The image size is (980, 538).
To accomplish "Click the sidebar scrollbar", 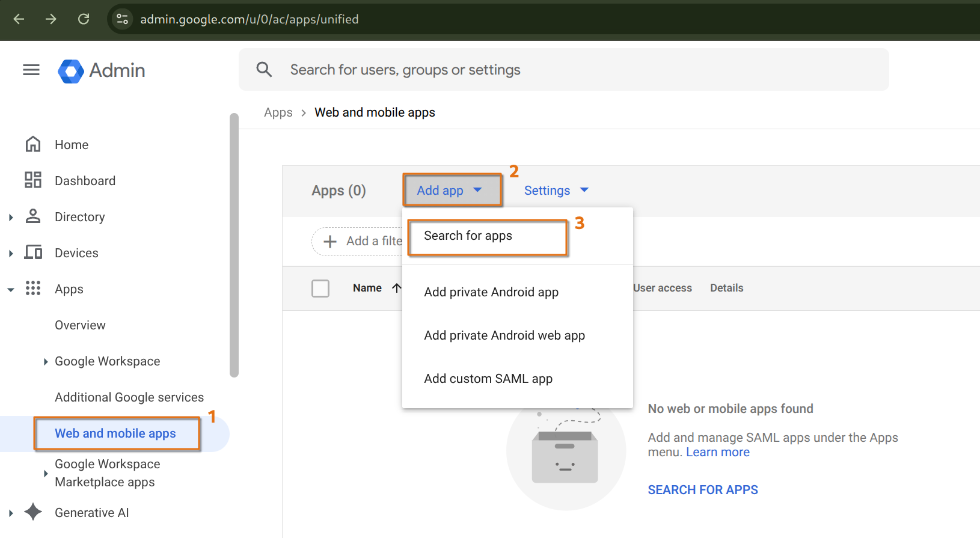I will (234, 245).
